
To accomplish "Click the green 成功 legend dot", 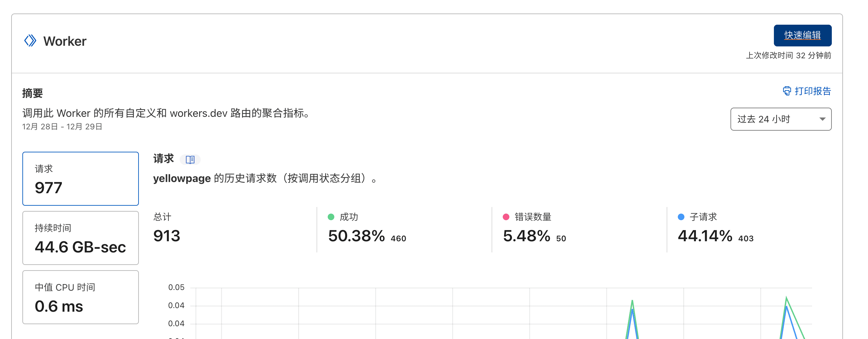I will (x=331, y=217).
